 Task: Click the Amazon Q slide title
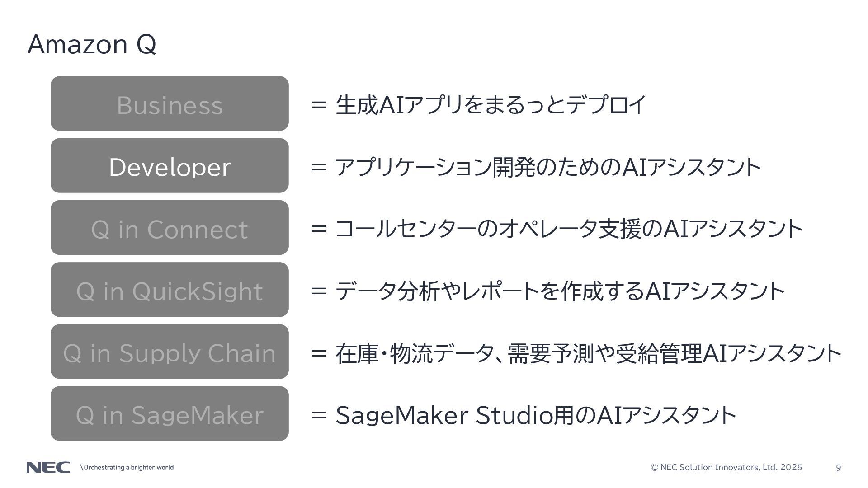click(x=92, y=45)
